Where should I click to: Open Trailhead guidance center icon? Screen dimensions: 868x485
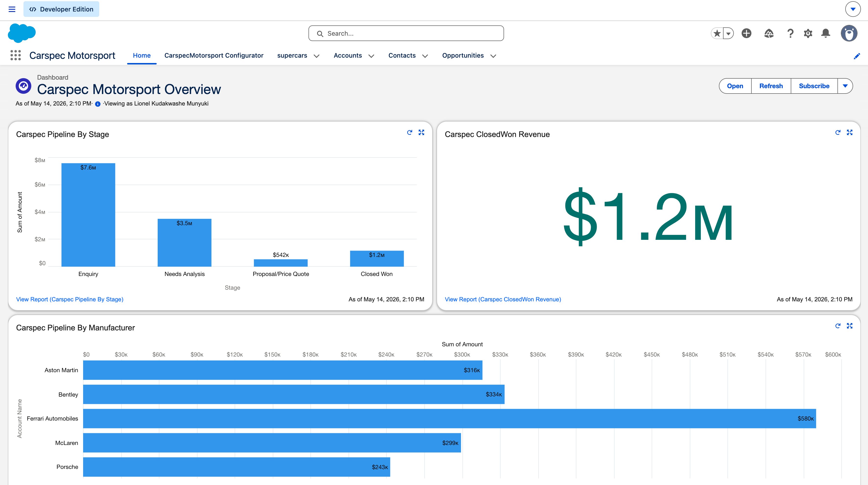coord(769,33)
